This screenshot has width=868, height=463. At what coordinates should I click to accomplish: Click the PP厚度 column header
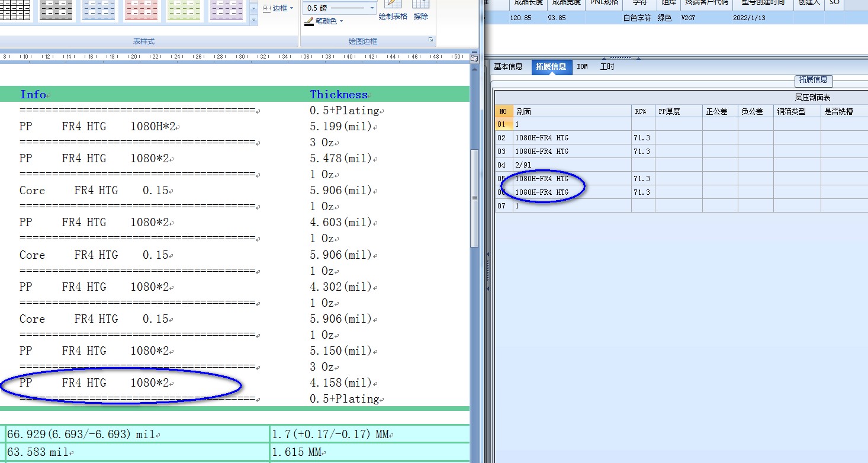pos(679,111)
